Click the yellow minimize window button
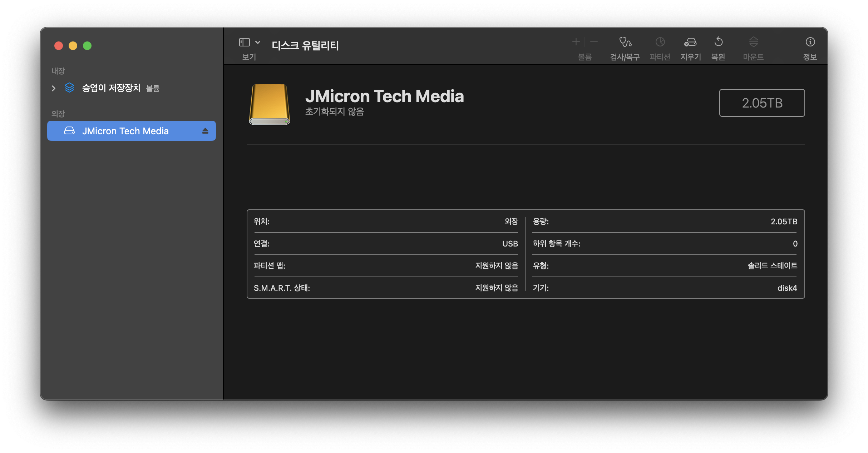 [x=73, y=46]
